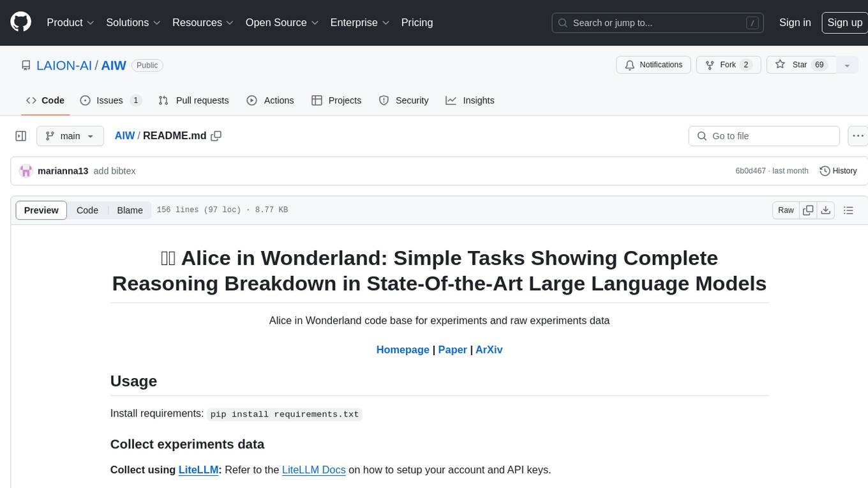Open marianna13's avatar
The image size is (868, 488).
click(26, 171)
